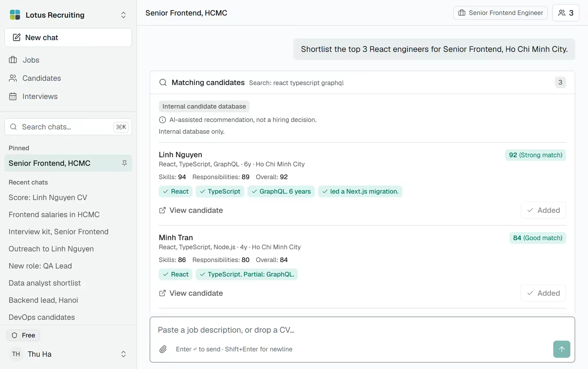Toggle Added button for Linh Nguyen
588x369 pixels.
544,210
